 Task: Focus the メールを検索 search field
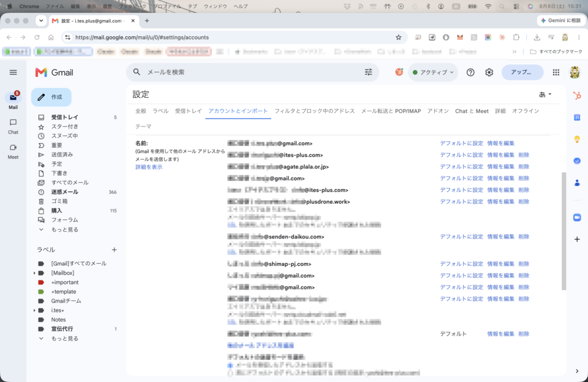tap(253, 72)
